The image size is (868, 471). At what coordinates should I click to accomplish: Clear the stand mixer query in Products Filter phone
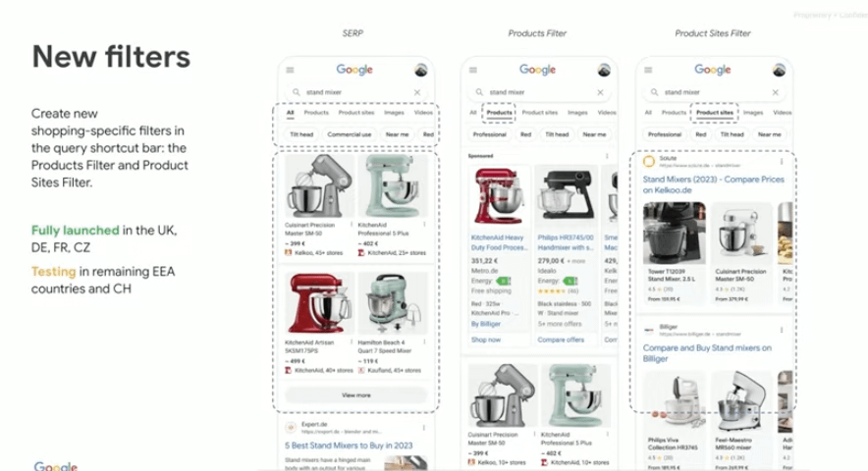click(600, 92)
